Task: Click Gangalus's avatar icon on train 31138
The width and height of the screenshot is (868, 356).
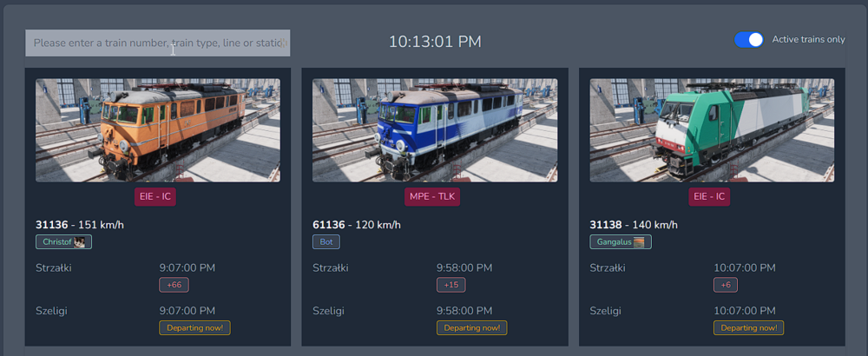Action: [x=640, y=242]
